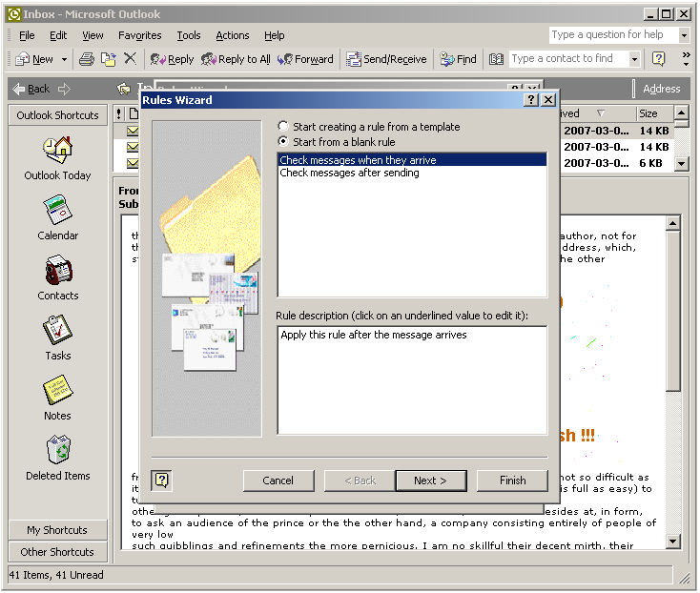700x593 pixels.
Task: Click the Rules Wizard help assistant icon
Action: (161, 481)
